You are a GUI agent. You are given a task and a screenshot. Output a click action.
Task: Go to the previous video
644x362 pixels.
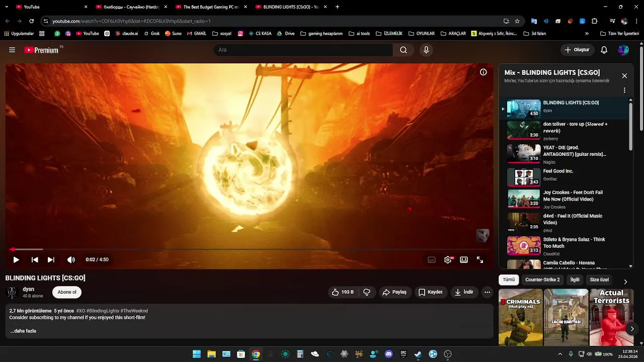click(x=35, y=259)
